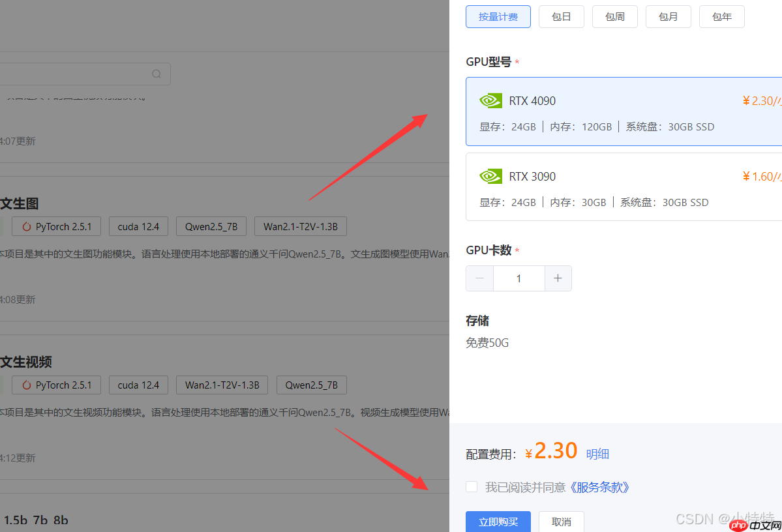782x532 pixels.
Task: Click the PyTorch flame icon under 文生视频
Action: pos(27,385)
